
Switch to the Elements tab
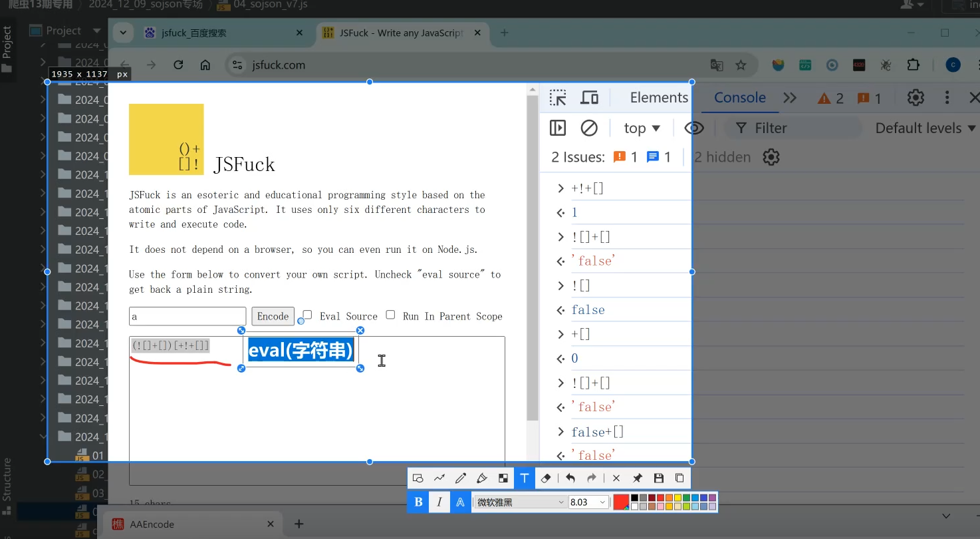(x=659, y=98)
